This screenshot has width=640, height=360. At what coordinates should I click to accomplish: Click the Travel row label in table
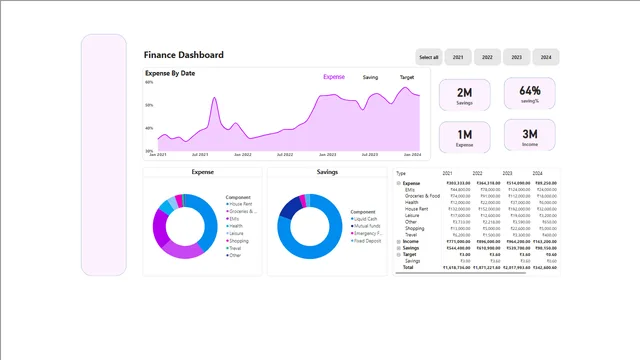tap(411, 235)
